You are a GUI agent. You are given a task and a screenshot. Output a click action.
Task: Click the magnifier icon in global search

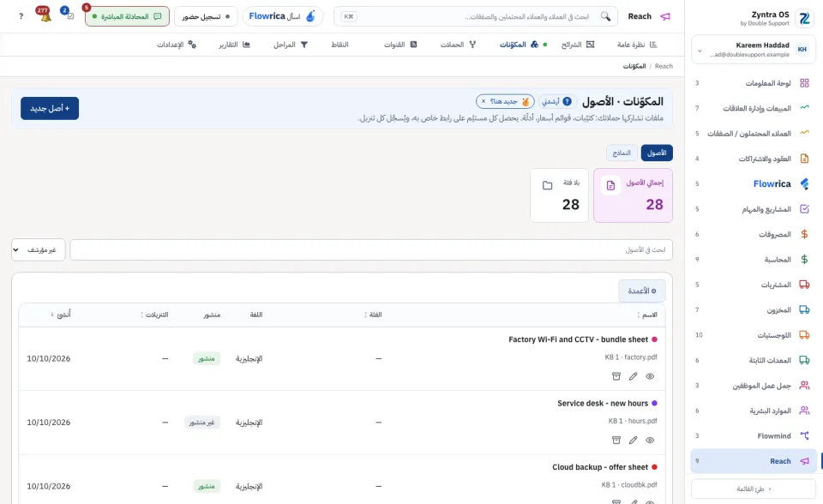click(605, 16)
